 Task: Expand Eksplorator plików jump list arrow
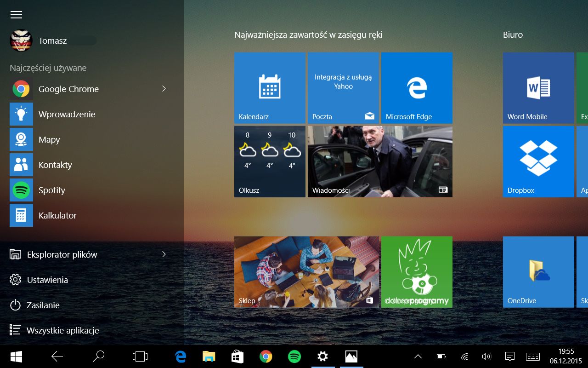(164, 254)
